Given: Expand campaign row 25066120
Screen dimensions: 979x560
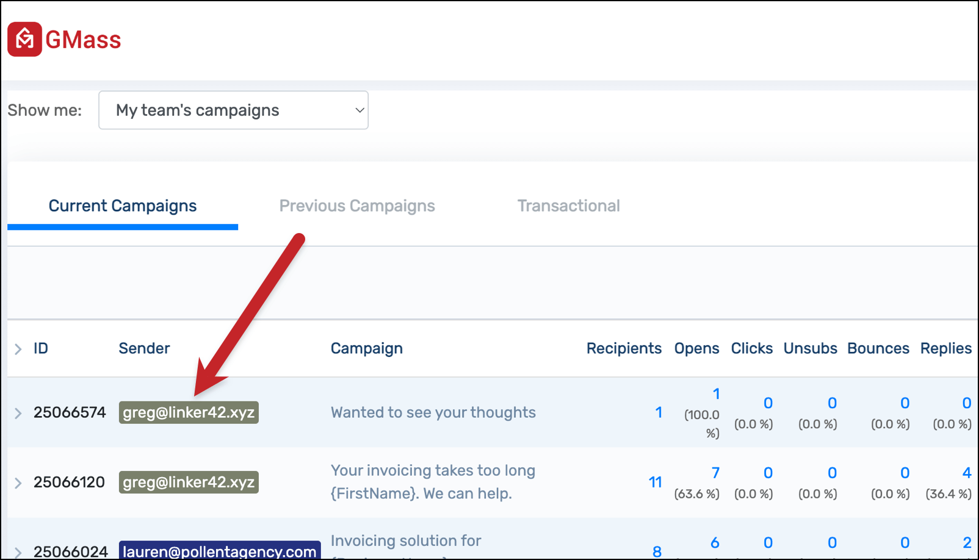Looking at the screenshot, I should pyautogui.click(x=18, y=483).
